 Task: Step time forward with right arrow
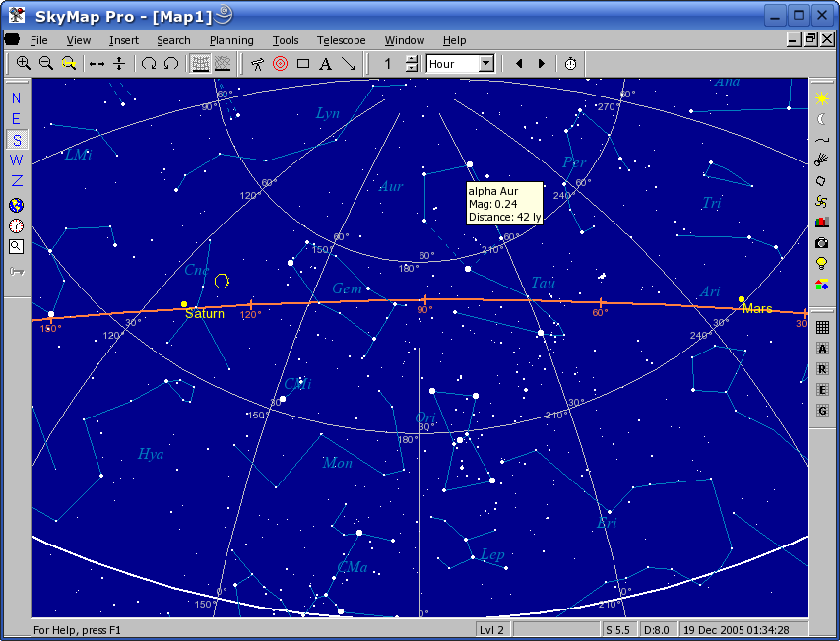pyautogui.click(x=541, y=64)
